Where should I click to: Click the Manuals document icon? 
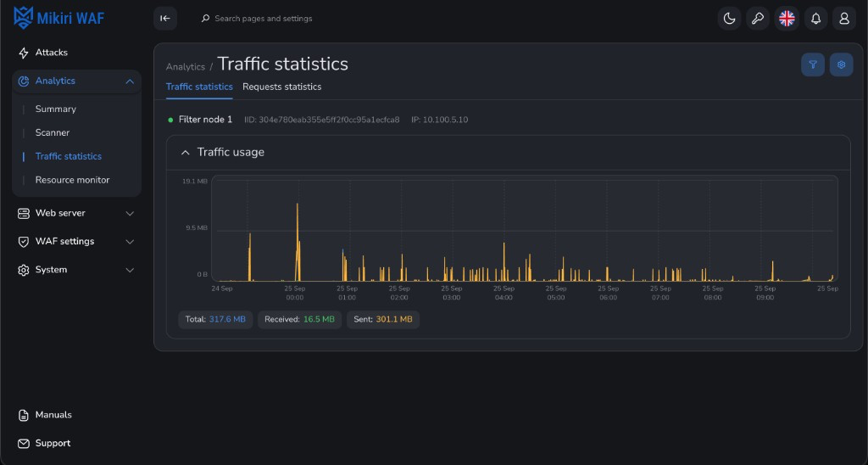click(23, 415)
